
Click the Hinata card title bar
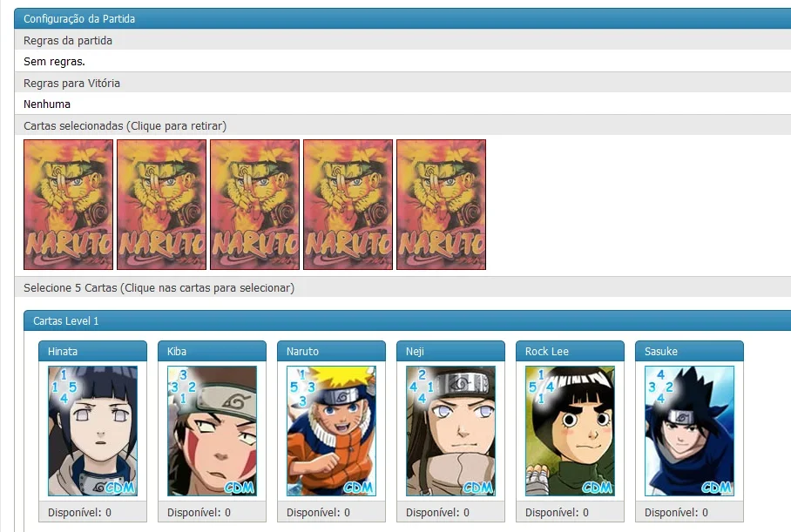93,351
